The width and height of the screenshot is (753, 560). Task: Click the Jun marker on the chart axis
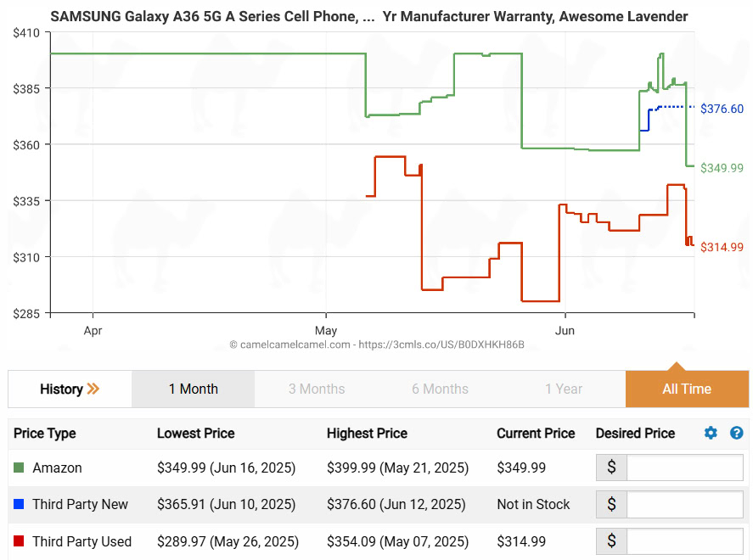click(565, 330)
